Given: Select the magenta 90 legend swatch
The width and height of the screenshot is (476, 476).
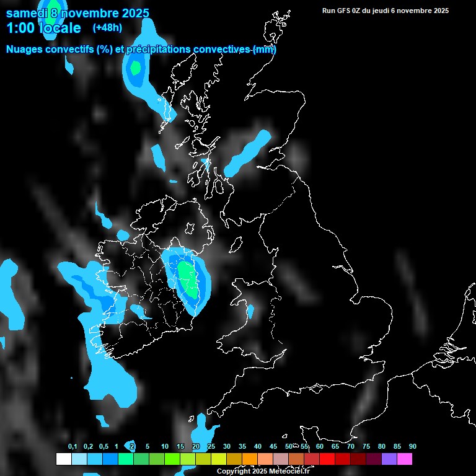Looking at the screenshot, I should point(404,459).
